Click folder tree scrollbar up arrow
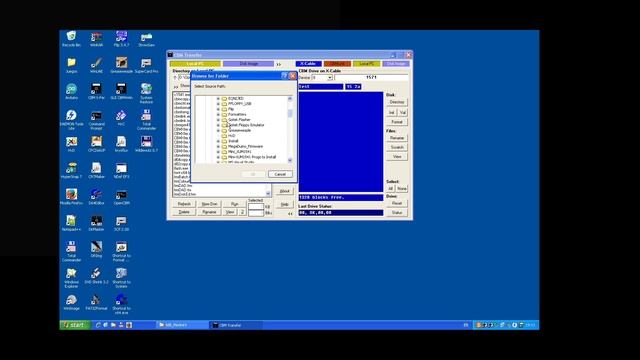 pyautogui.click(x=290, y=99)
